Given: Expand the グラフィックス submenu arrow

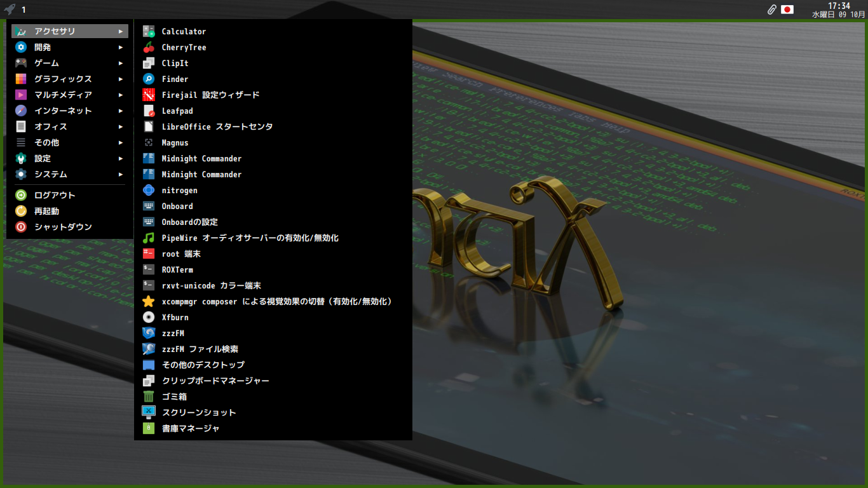Looking at the screenshot, I should (121, 79).
